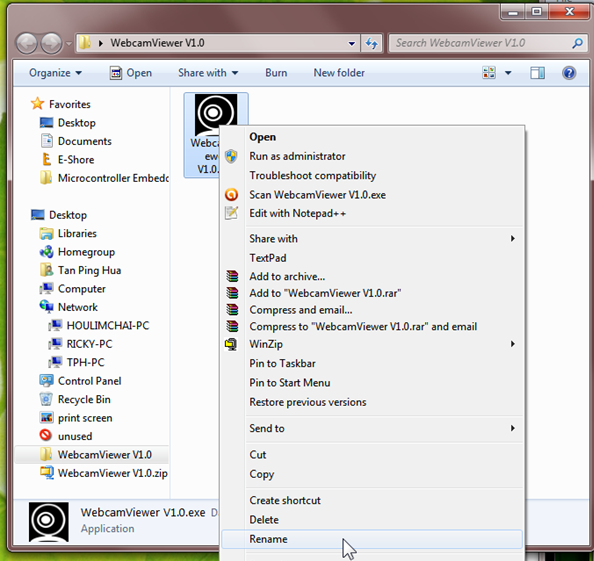The height and width of the screenshot is (561, 594).
Task: Click the E-Shore folder icon in Favorites
Action: pos(46,159)
